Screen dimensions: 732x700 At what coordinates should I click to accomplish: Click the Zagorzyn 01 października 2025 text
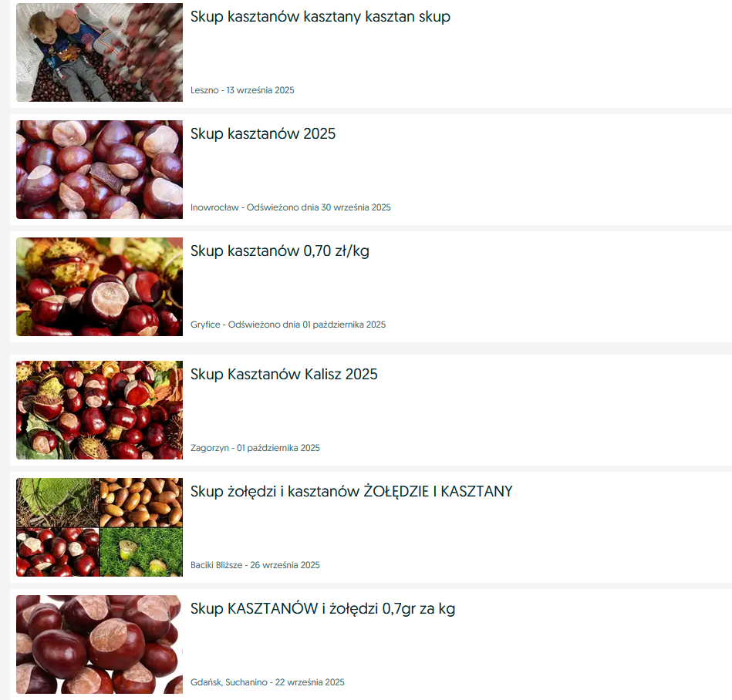(x=255, y=448)
